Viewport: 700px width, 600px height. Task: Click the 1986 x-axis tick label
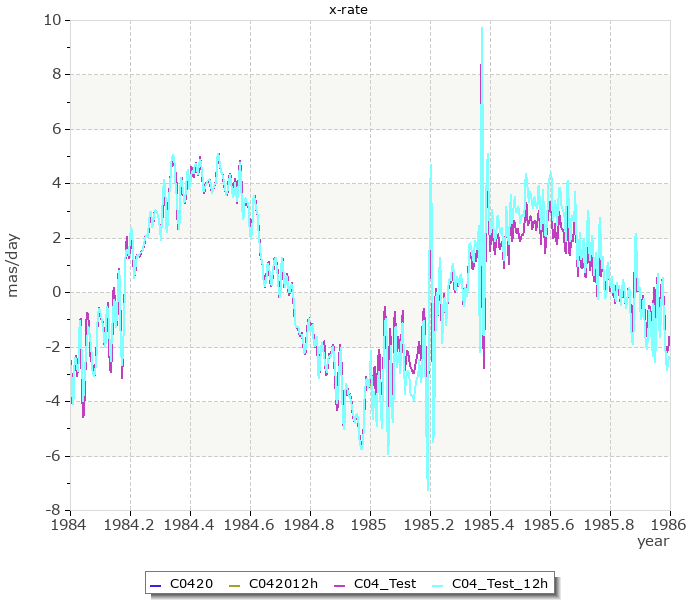669,523
